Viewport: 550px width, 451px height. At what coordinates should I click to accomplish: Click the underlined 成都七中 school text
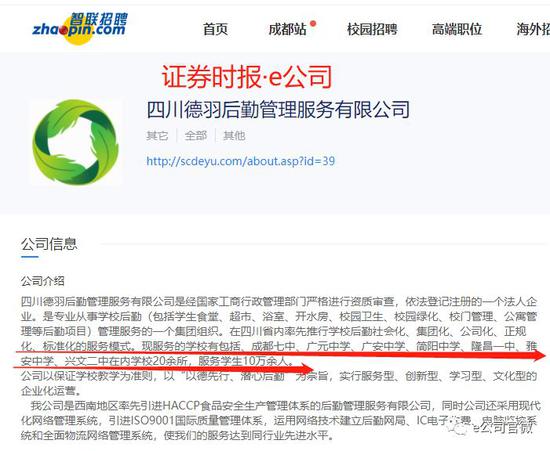(273, 346)
